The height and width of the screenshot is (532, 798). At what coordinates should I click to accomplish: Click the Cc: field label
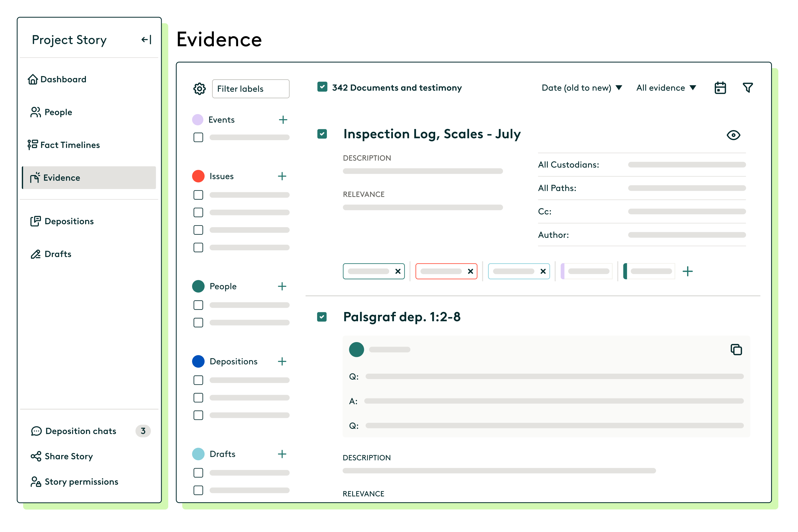545,211
